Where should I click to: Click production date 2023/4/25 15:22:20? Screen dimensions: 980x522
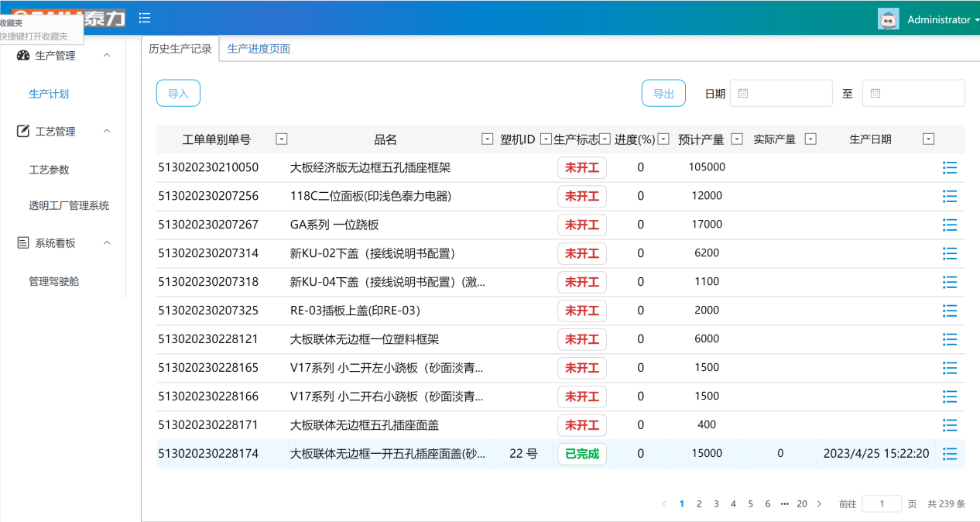(876, 454)
